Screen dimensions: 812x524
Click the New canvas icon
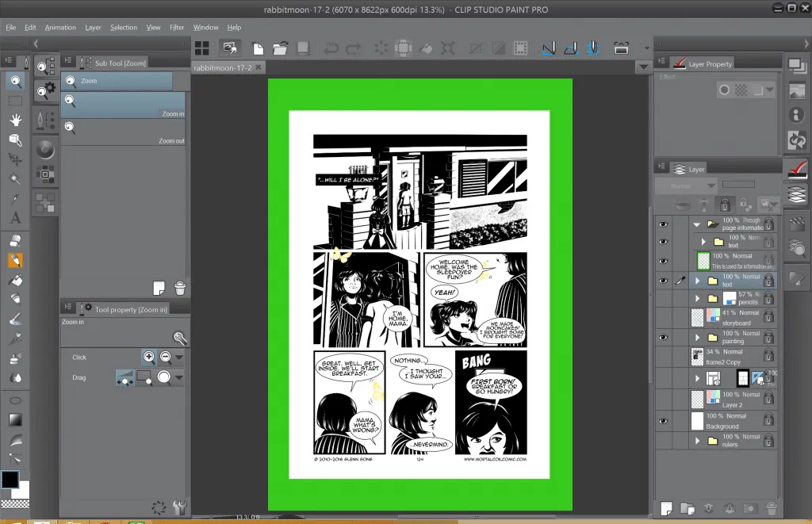point(257,48)
